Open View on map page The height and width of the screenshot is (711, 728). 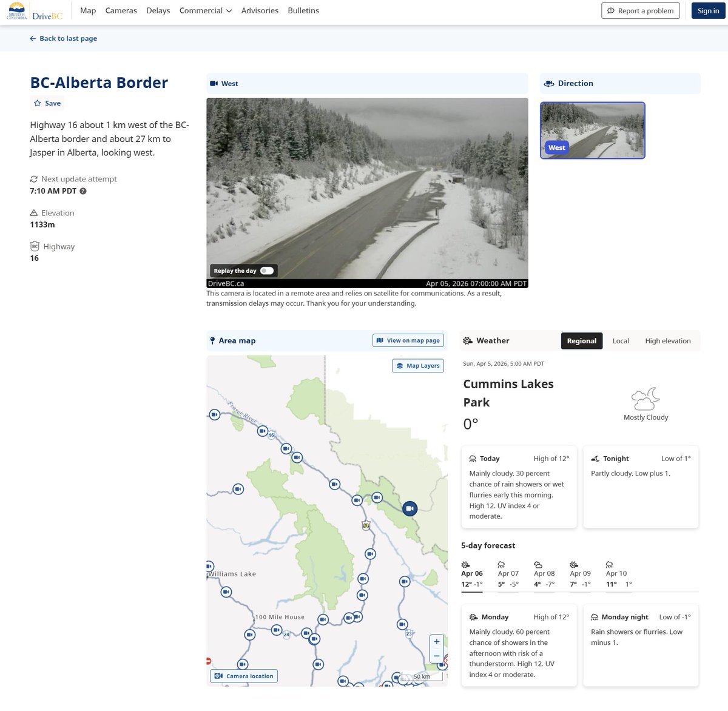408,340
